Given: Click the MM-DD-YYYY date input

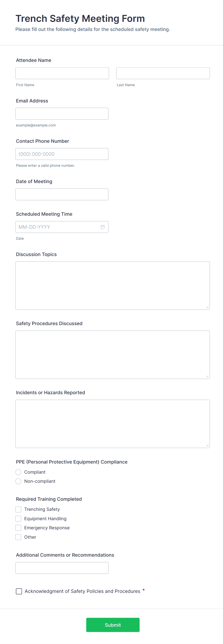Looking at the screenshot, I should (58, 227).
